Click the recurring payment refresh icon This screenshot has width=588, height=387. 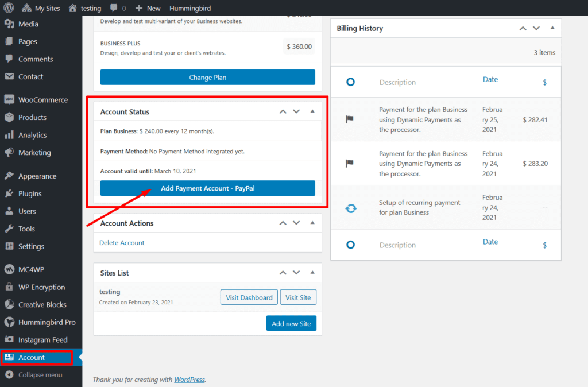[x=351, y=208]
